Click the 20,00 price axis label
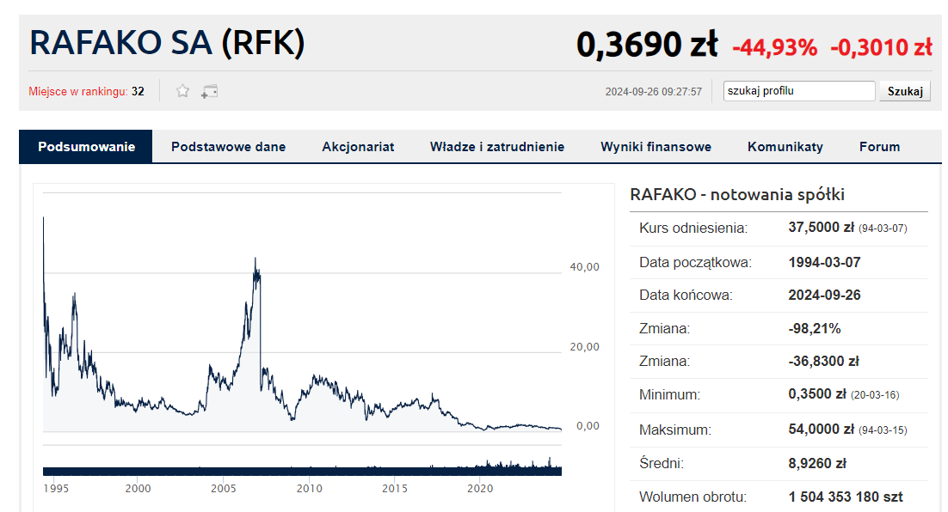948x512 pixels. [x=585, y=347]
